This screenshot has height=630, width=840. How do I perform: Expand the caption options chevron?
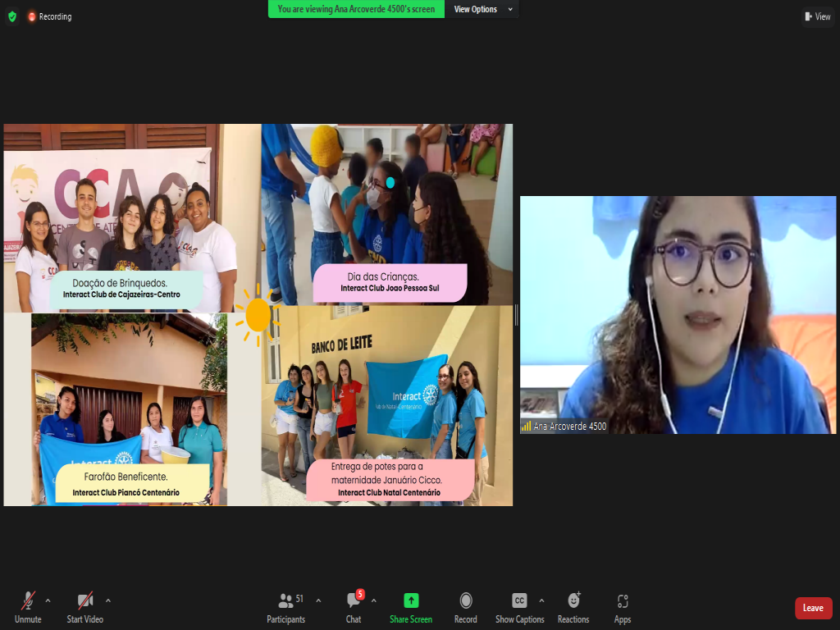pos(541,600)
